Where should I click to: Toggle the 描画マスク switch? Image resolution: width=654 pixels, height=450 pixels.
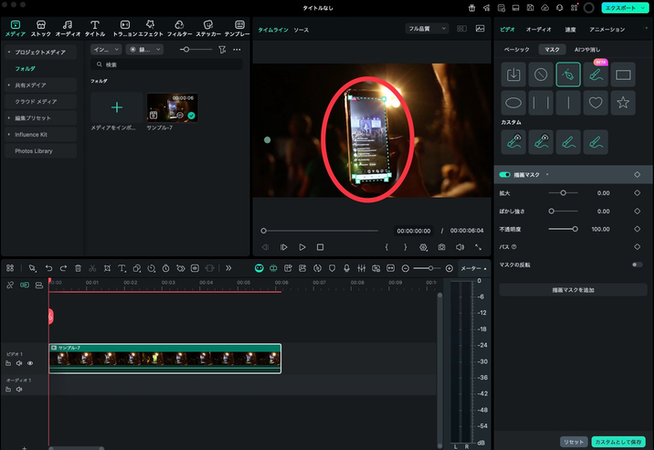click(x=505, y=175)
